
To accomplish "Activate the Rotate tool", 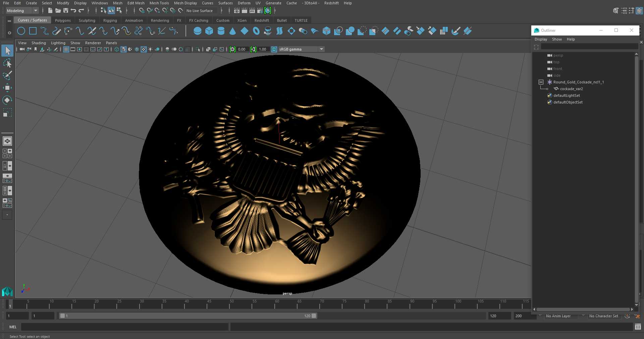I will (x=7, y=100).
